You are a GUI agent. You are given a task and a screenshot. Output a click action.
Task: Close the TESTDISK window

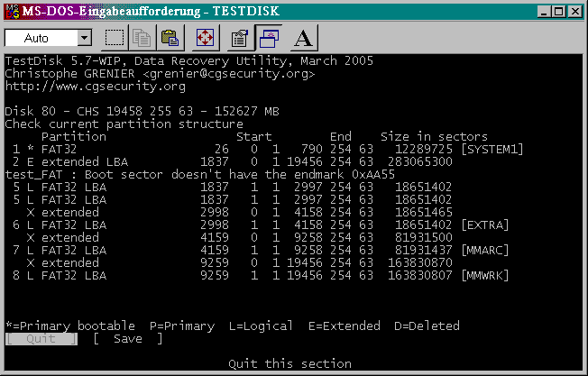coord(574,12)
